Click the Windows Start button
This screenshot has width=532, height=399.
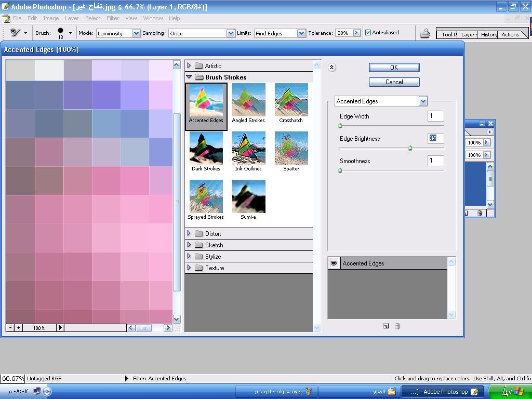(x=511, y=392)
